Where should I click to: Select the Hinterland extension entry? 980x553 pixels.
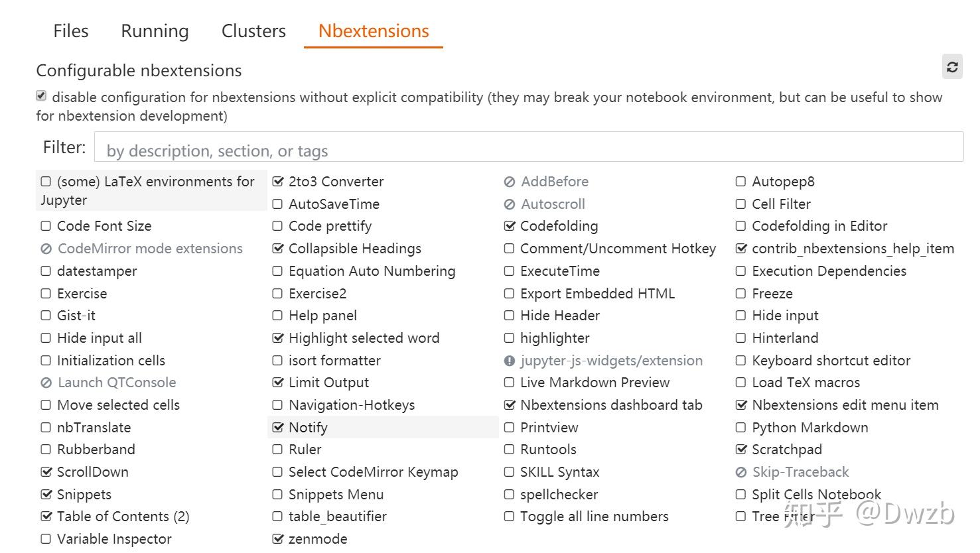click(785, 338)
